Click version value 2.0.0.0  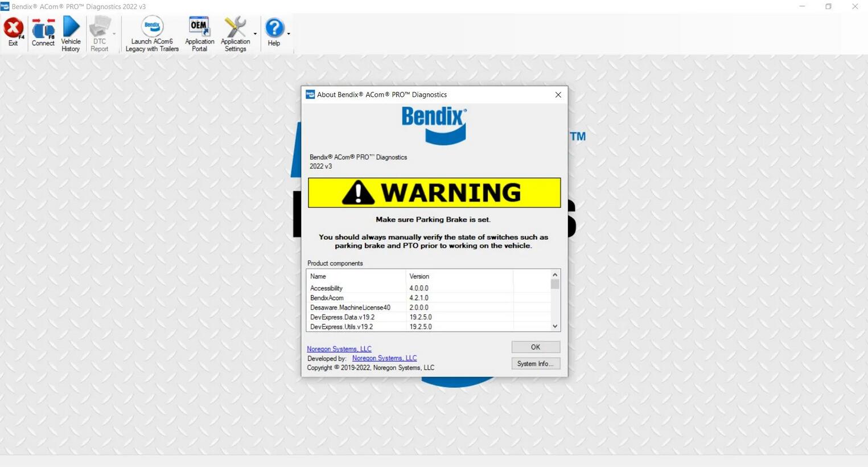(419, 308)
